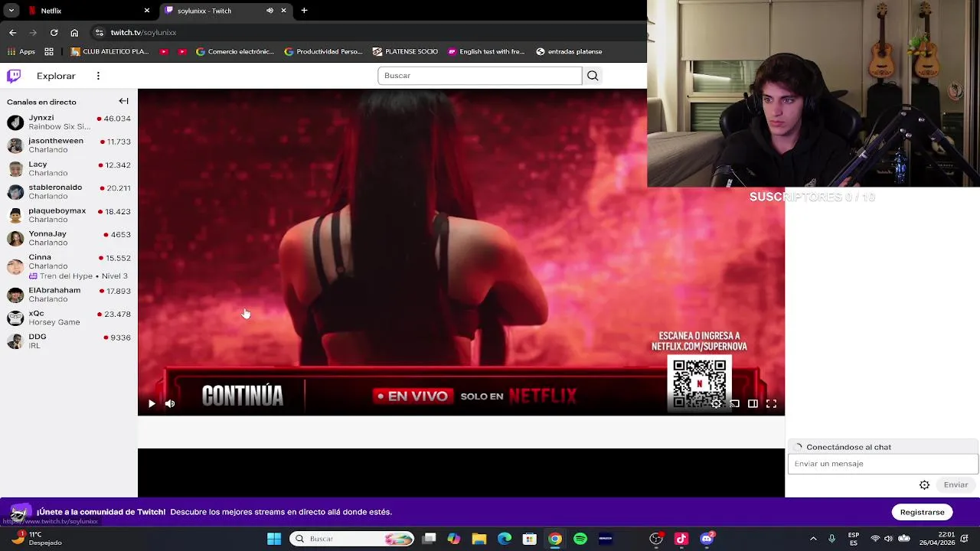The width and height of the screenshot is (980, 551).
Task: Expand the system tray hidden icons chevron
Action: [x=813, y=539]
